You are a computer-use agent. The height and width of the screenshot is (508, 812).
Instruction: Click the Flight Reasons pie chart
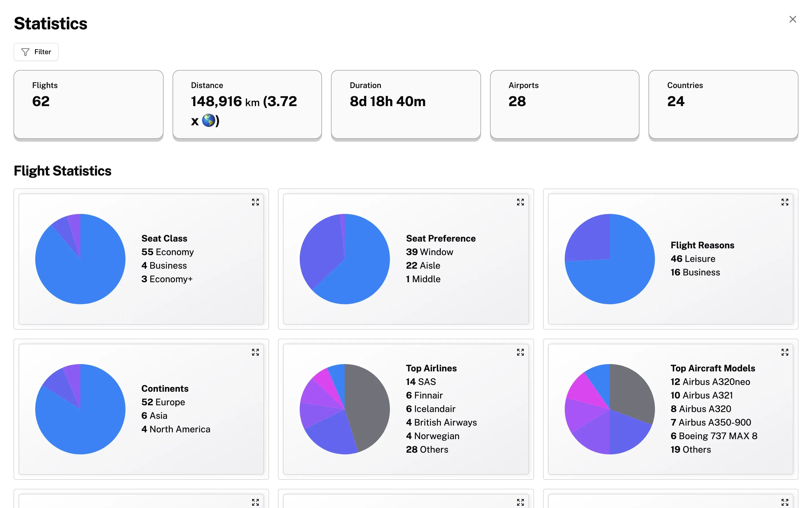point(609,259)
